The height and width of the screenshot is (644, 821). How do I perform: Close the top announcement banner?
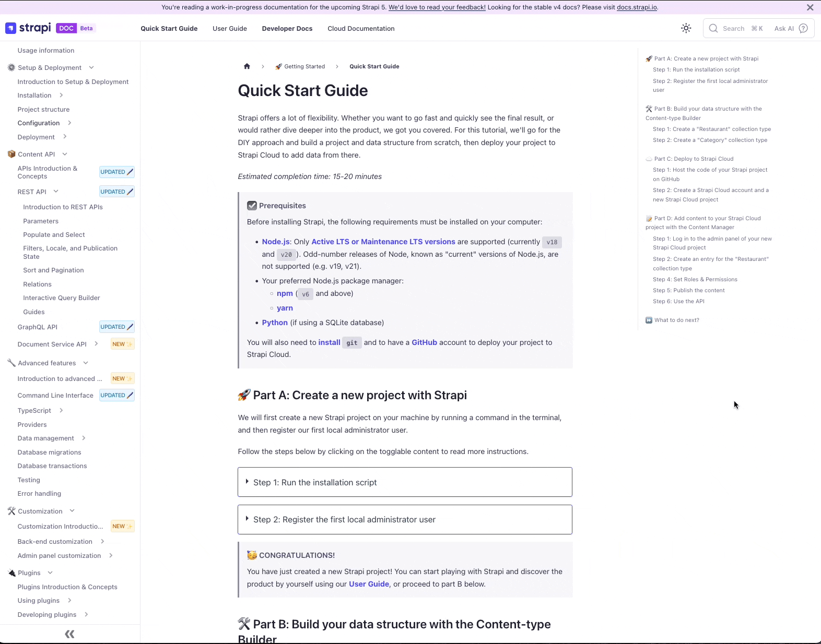(x=810, y=7)
